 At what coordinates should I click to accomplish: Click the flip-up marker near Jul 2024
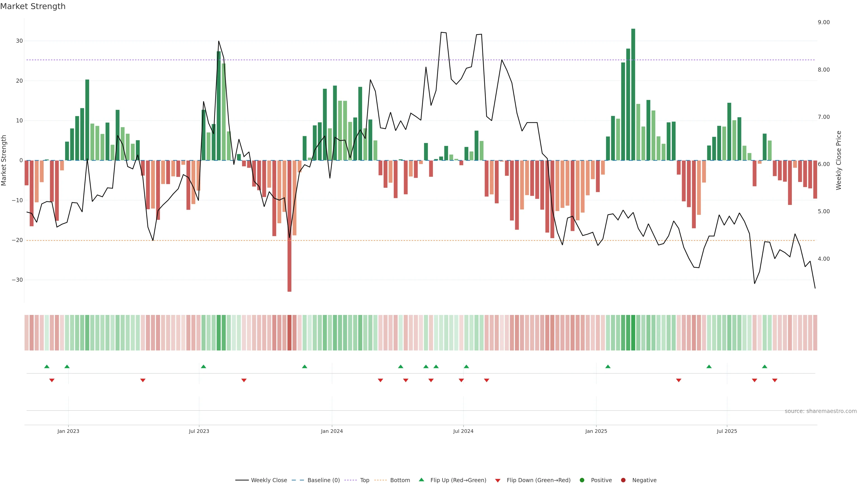click(x=466, y=366)
